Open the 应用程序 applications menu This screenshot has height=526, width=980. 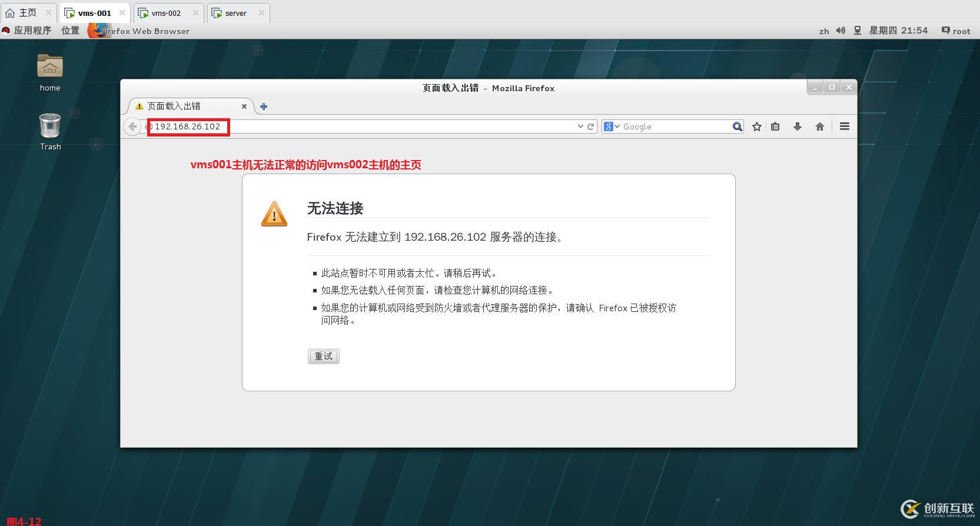(27, 31)
